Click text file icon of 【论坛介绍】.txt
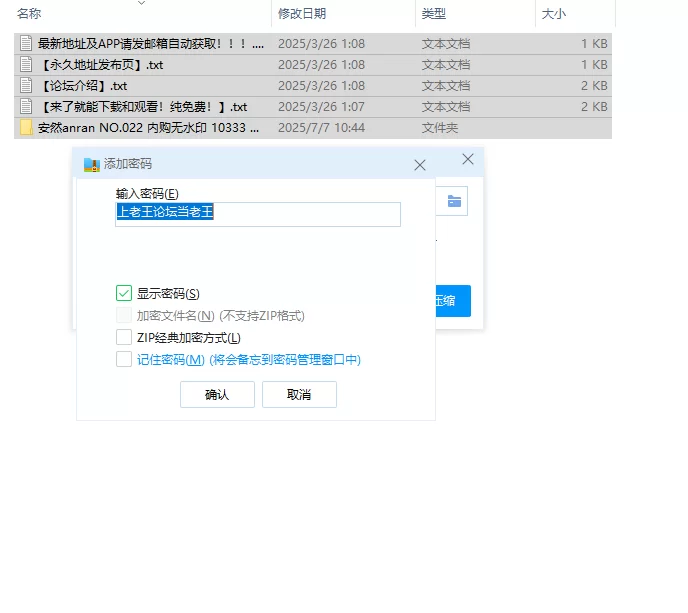688x613 pixels. coord(26,86)
